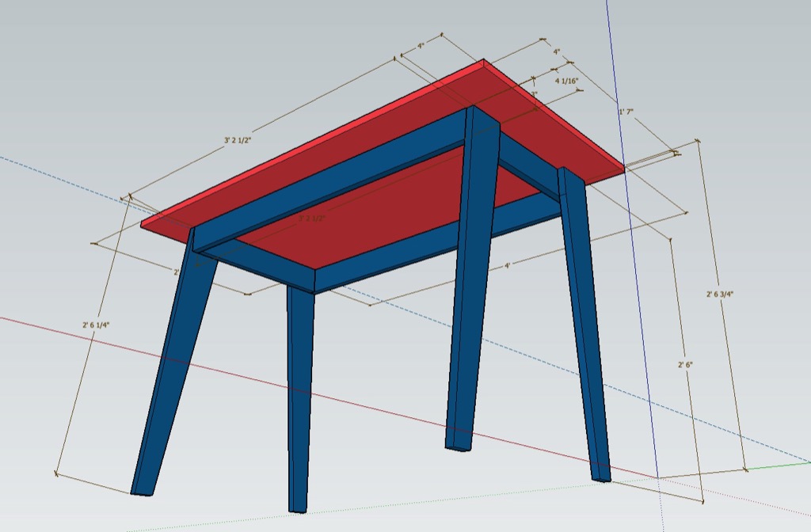Click the 2' 6" dimension label
The width and height of the screenshot is (811, 532).
(x=686, y=365)
